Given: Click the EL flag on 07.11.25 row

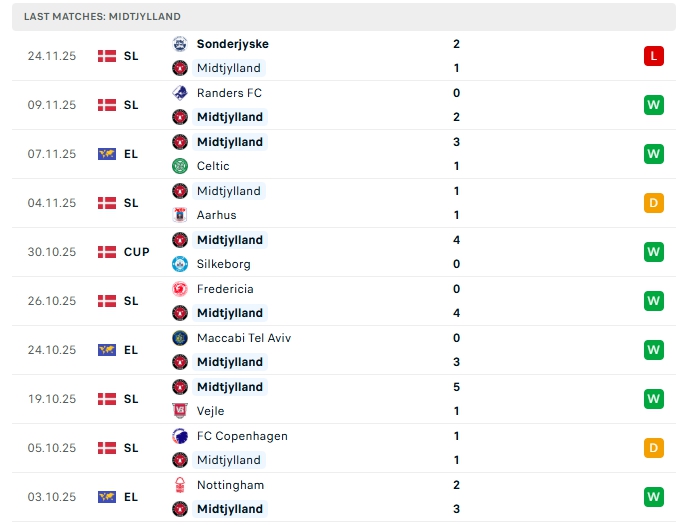Looking at the screenshot, I should point(107,154).
